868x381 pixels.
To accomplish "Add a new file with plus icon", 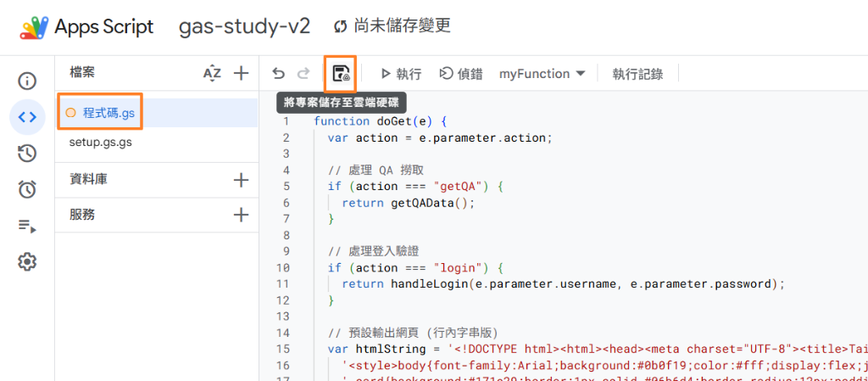I will tap(241, 73).
